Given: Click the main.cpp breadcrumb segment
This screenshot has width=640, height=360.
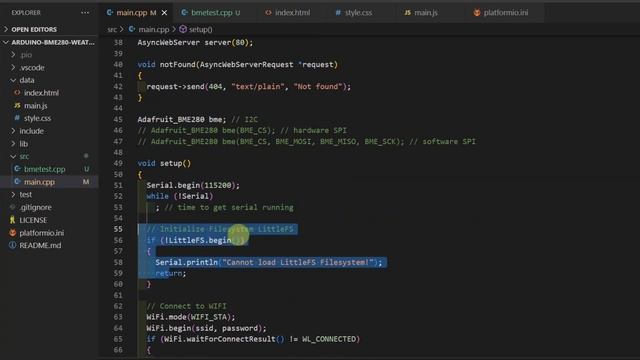Looking at the screenshot, I should 153,29.
